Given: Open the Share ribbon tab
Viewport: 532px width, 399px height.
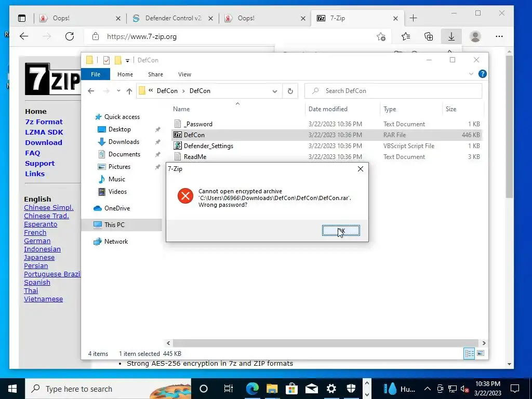Looking at the screenshot, I should pyautogui.click(x=155, y=74).
